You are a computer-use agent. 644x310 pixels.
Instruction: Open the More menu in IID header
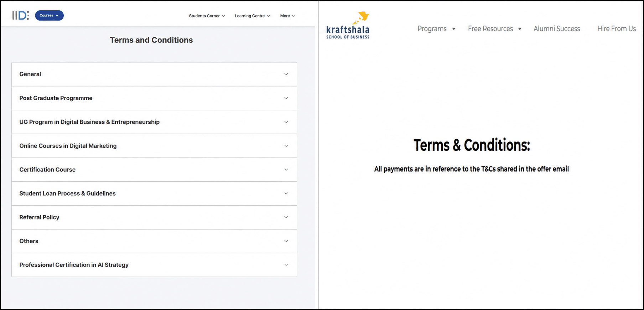[287, 16]
